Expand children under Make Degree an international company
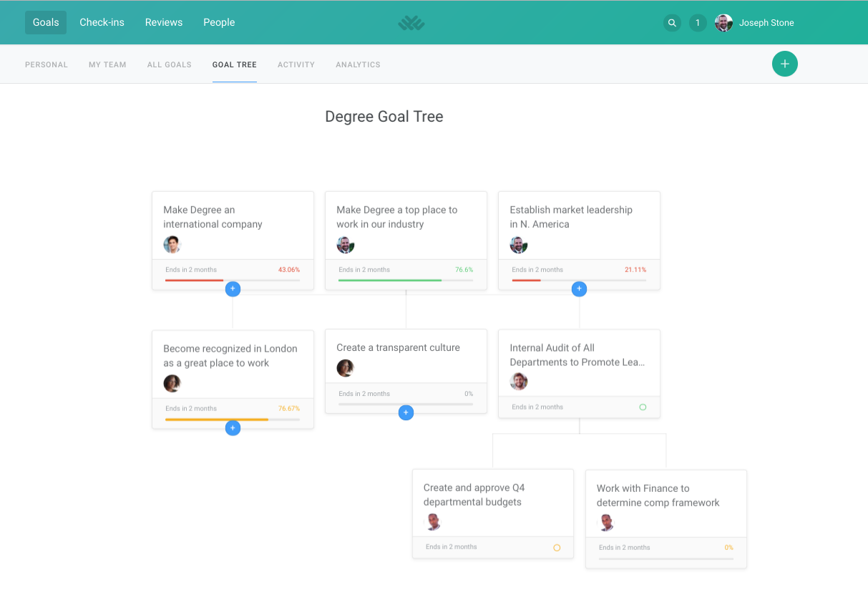Viewport: 868px width, 595px height. pos(233,289)
